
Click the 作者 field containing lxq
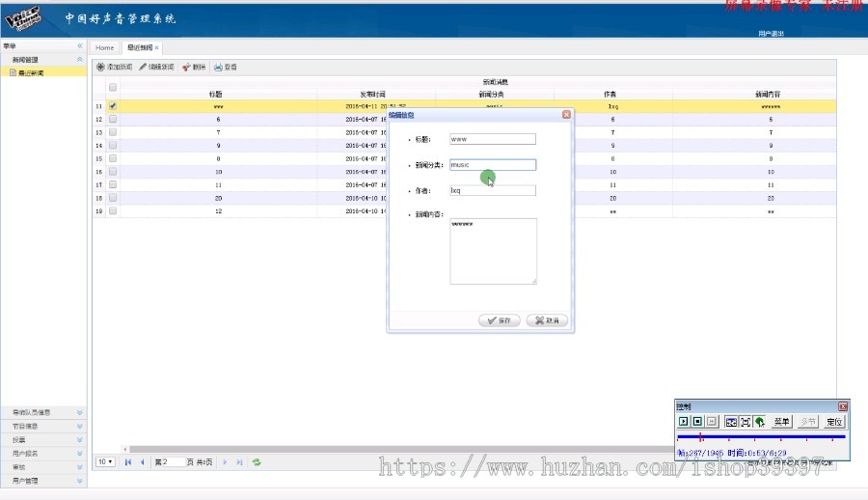click(493, 190)
